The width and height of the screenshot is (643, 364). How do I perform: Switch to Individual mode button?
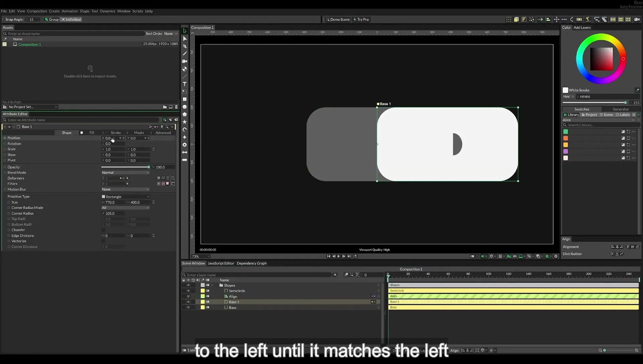tap(71, 19)
